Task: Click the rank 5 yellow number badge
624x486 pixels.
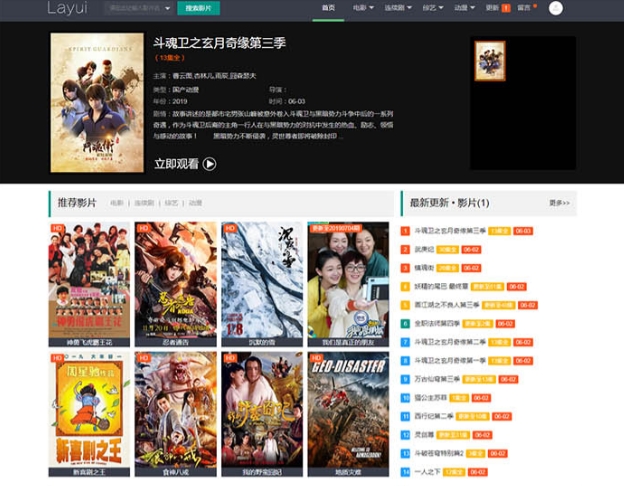Action: [405, 305]
